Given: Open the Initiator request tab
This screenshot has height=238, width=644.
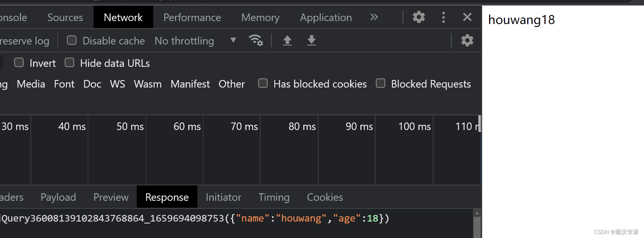Looking at the screenshot, I should [x=223, y=197].
